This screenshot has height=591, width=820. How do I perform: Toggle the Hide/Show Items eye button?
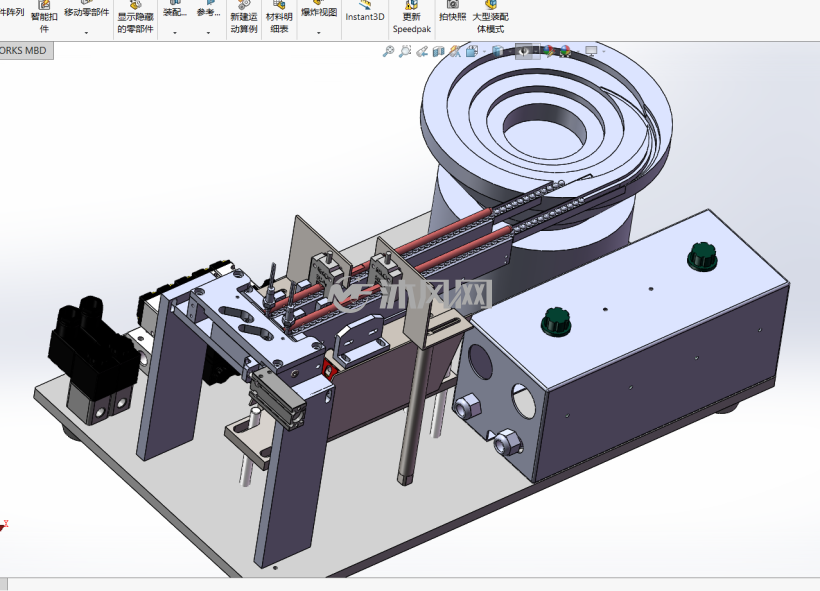pyautogui.click(x=523, y=51)
